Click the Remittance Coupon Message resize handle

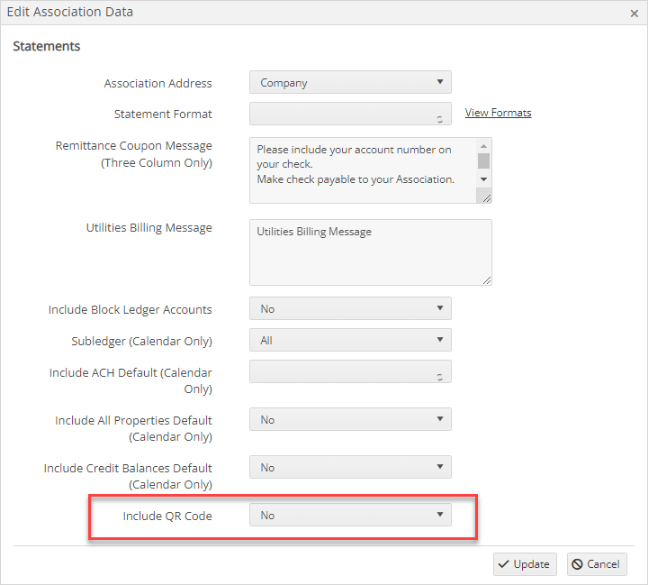(486, 198)
